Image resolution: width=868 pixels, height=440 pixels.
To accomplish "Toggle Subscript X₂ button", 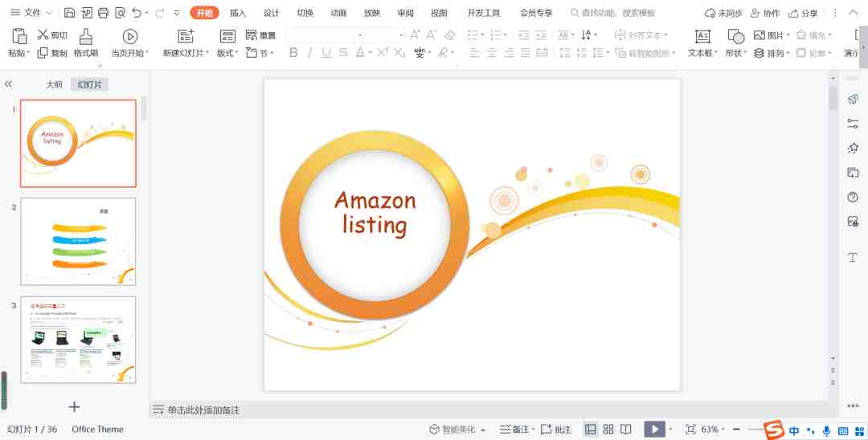I will [399, 53].
